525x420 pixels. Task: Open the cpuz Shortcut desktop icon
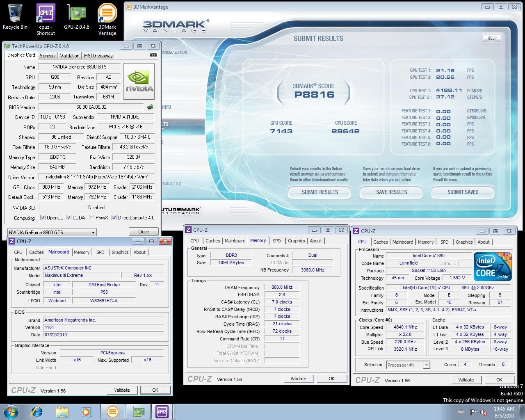pyautogui.click(x=46, y=19)
